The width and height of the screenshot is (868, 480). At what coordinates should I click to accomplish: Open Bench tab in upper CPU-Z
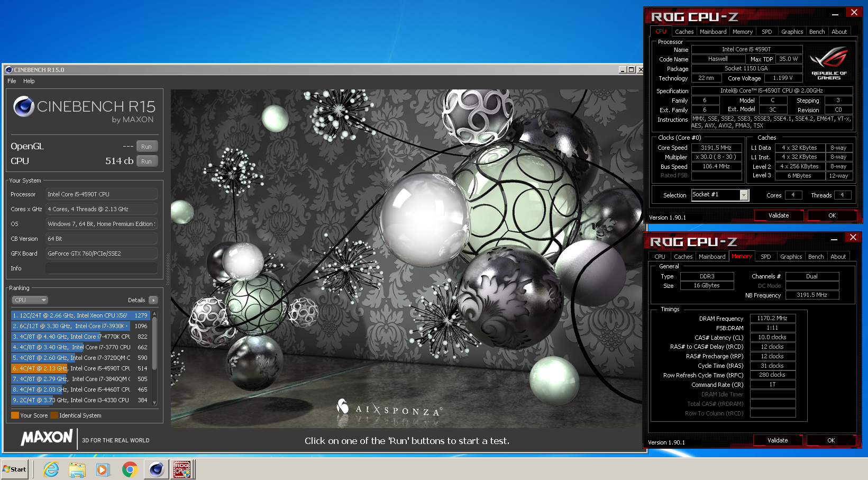[x=817, y=32]
